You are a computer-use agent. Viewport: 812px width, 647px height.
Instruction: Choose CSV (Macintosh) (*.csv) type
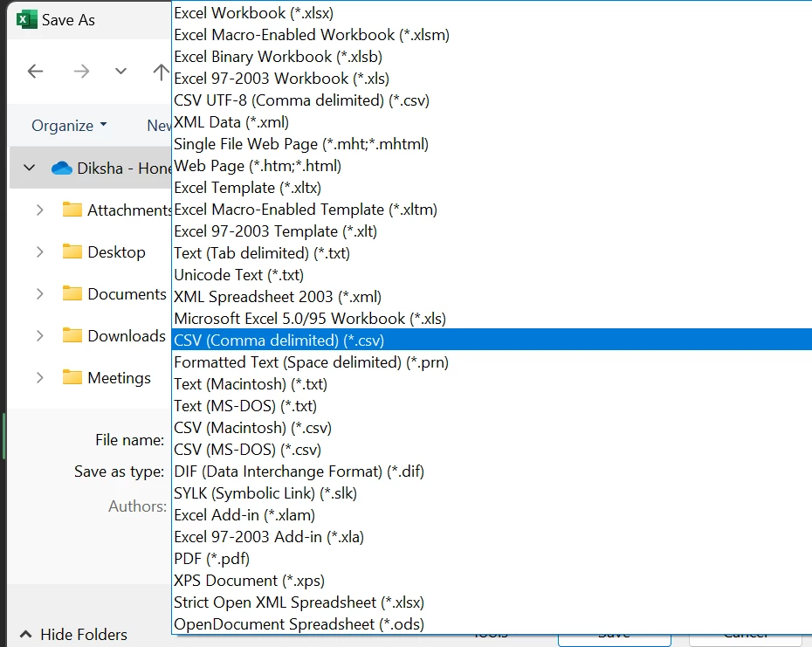coord(492,427)
